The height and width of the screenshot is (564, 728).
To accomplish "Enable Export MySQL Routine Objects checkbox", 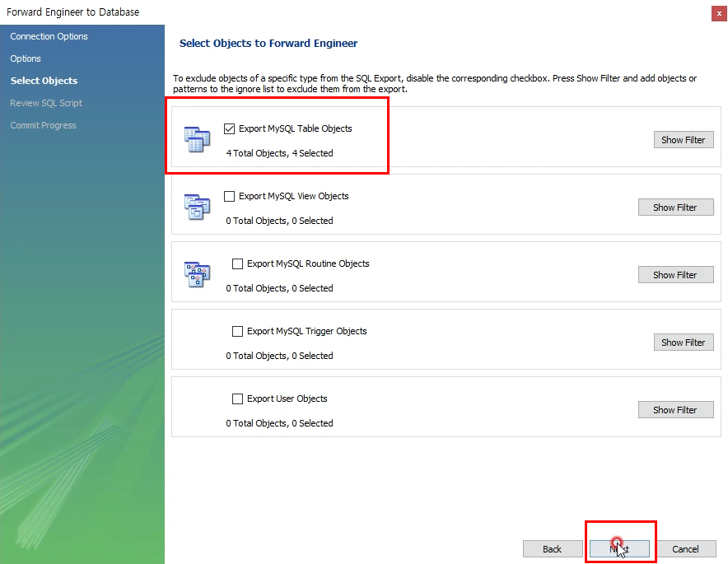I will [x=237, y=263].
